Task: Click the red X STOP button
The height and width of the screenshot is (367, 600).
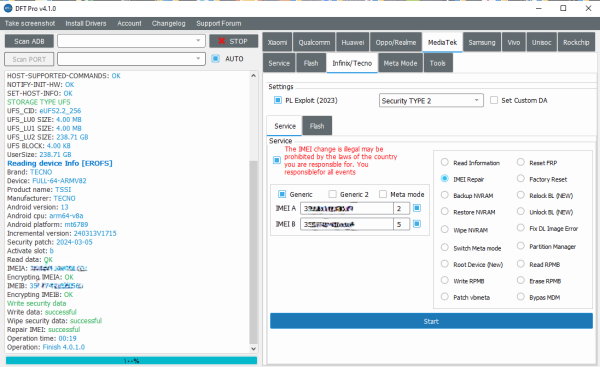Action: (233, 41)
